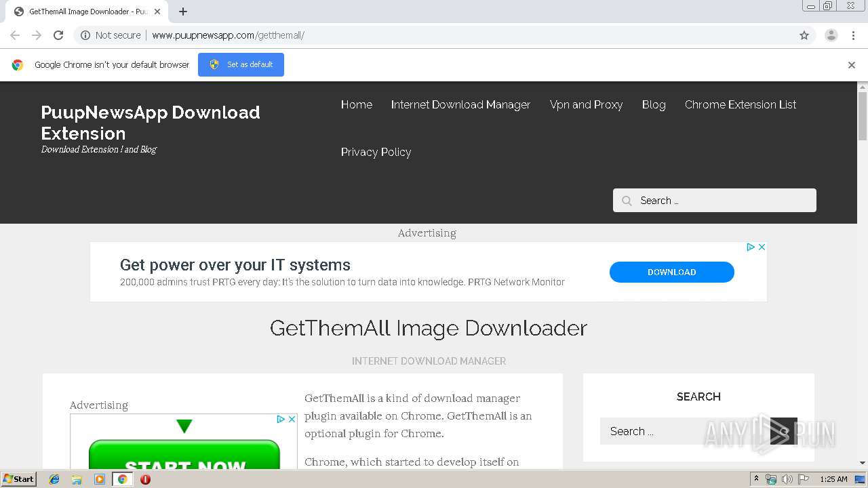Screen dimensions: 868x488
Task: Open file explorer folder icon in taskbar
Action: click(x=77, y=479)
